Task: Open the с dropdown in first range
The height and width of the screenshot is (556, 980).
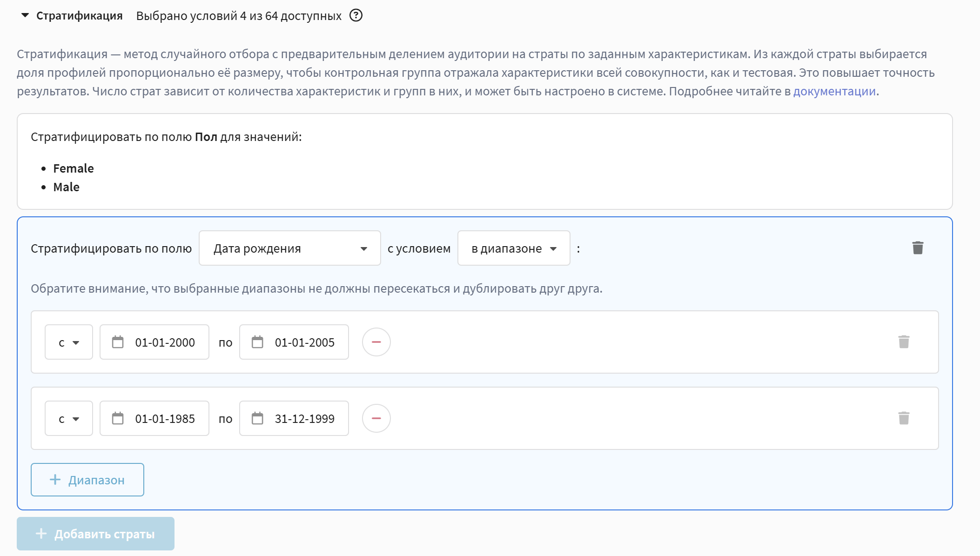Action: (x=68, y=342)
